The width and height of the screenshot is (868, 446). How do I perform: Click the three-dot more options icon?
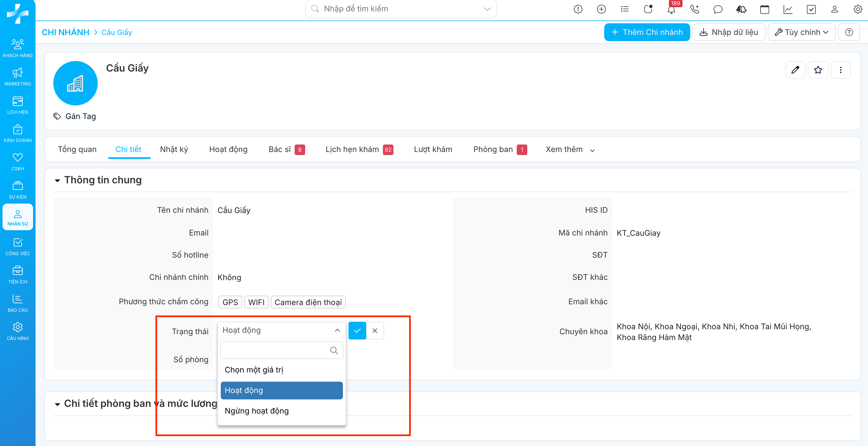pyautogui.click(x=840, y=70)
